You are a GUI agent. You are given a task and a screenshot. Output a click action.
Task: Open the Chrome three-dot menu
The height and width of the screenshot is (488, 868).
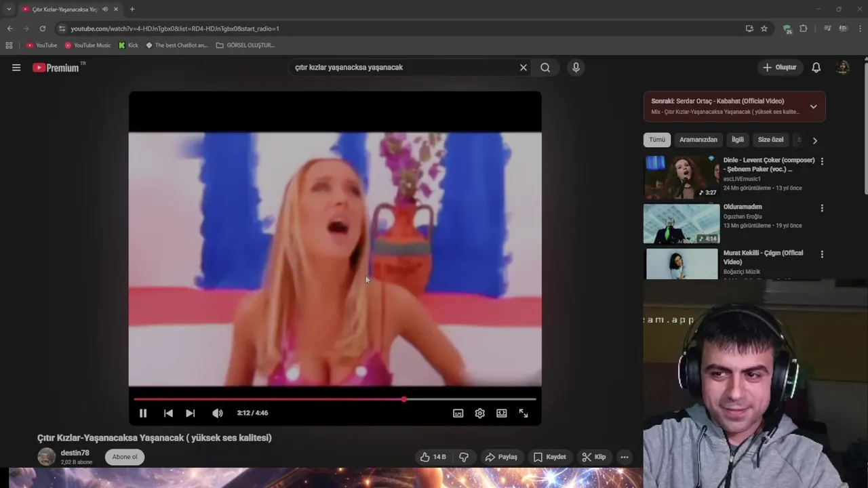click(861, 28)
